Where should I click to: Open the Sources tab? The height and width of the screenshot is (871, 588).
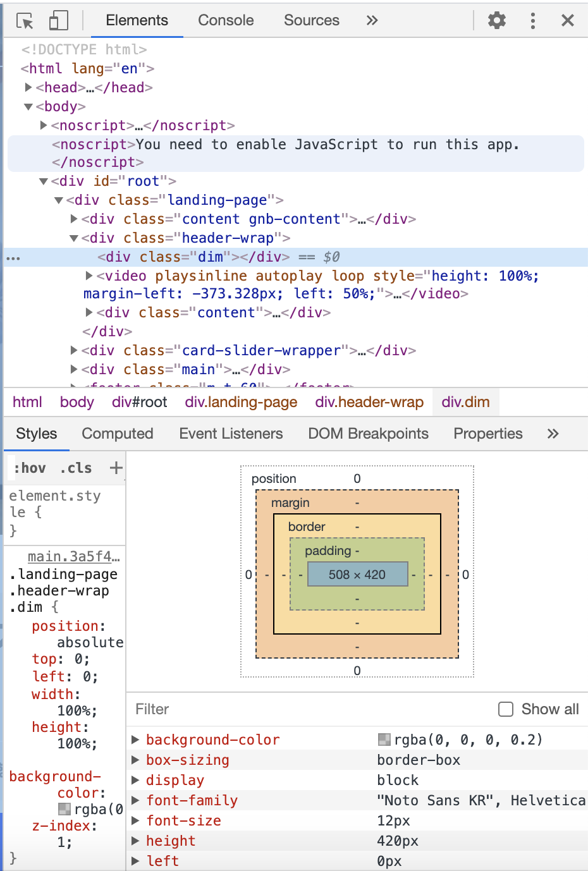tap(312, 20)
